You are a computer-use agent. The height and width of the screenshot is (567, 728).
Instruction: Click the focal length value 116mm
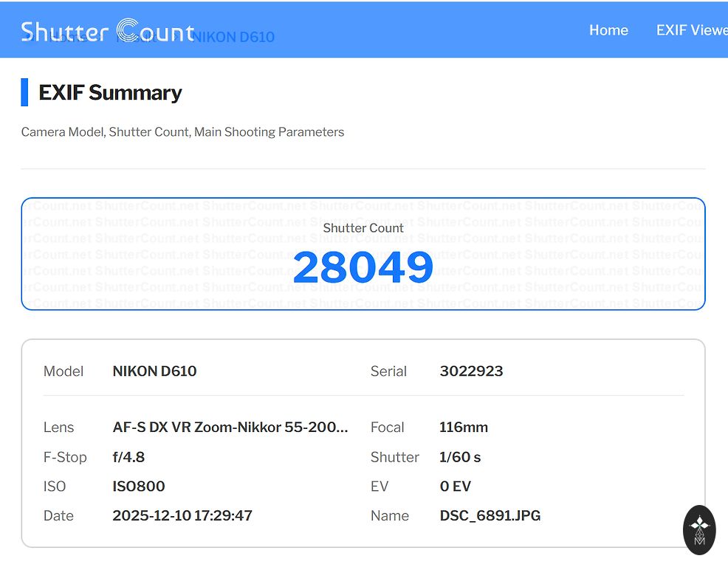tap(463, 427)
